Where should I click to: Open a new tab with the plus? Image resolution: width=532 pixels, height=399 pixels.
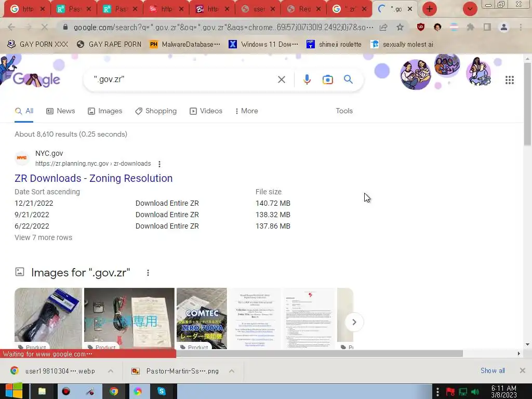point(430,9)
